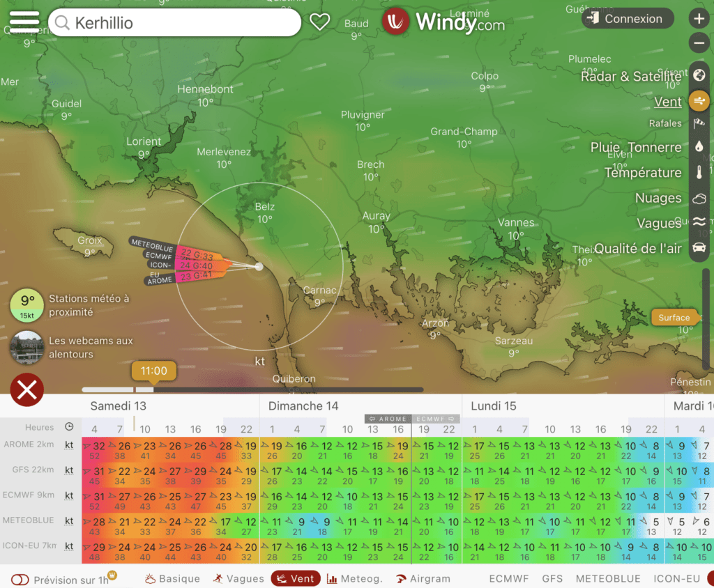Click the Vannes city label on map

pyautogui.click(x=516, y=222)
